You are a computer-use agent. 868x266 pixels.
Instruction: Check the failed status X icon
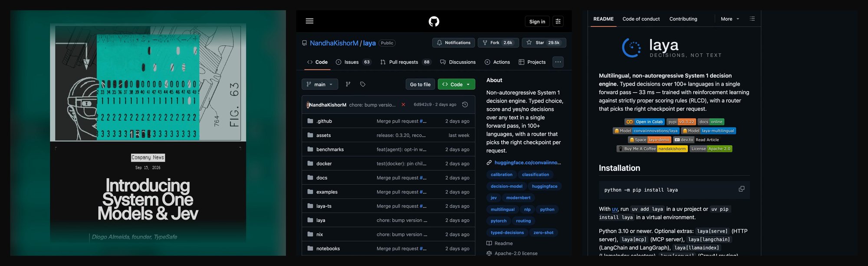coord(403,105)
